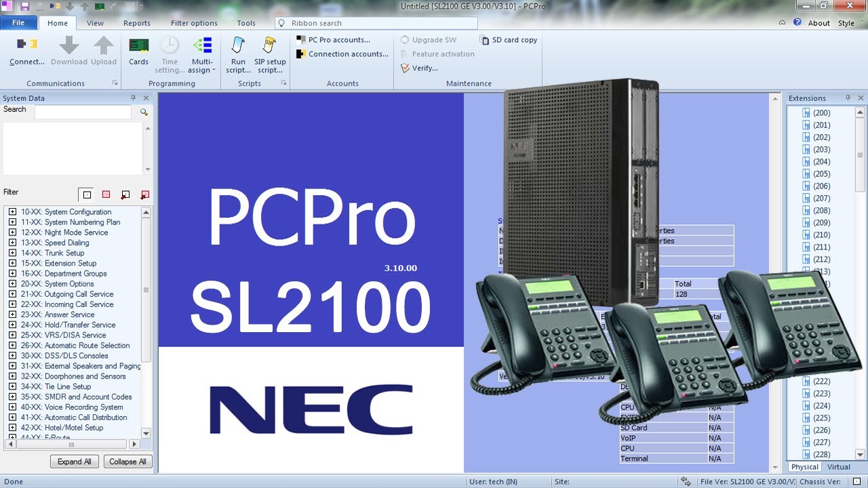
Task: Click extension (200) icon in Extensions list
Action: (x=806, y=113)
